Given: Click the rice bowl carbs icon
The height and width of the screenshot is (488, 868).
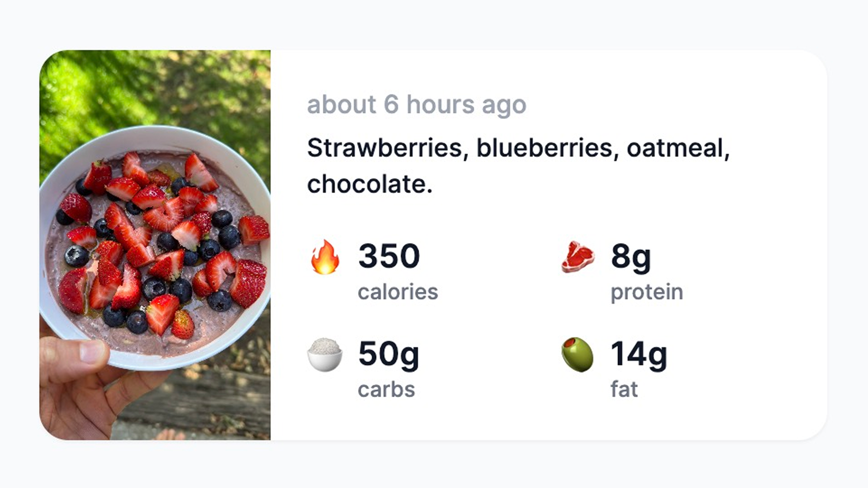Looking at the screenshot, I should coord(325,355).
